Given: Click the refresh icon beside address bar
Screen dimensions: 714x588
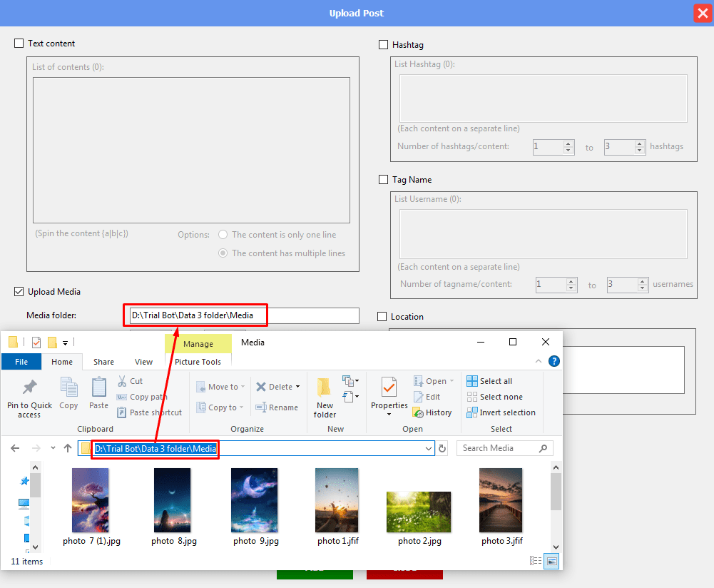Looking at the screenshot, I should point(442,448).
